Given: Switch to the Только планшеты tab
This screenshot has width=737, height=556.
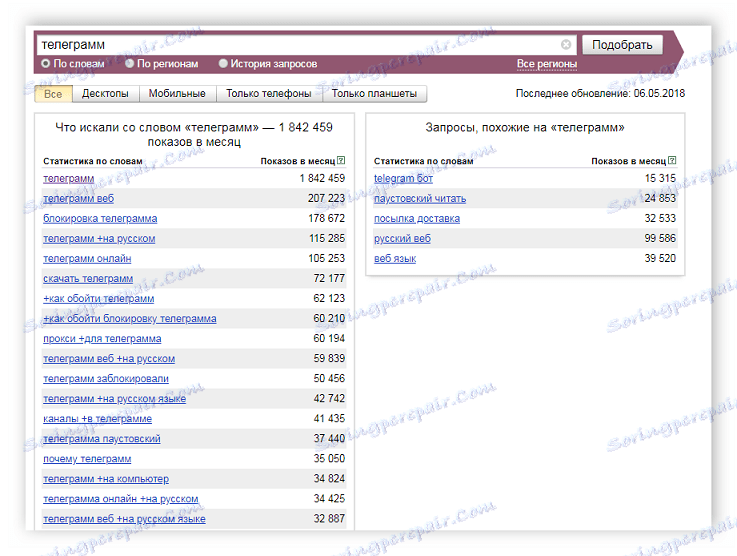Looking at the screenshot, I should pyautogui.click(x=375, y=94).
